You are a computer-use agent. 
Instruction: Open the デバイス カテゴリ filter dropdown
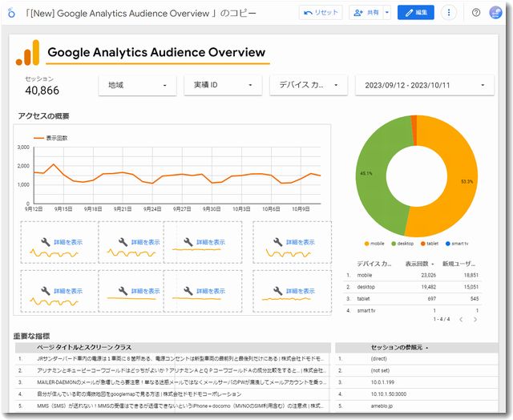309,86
